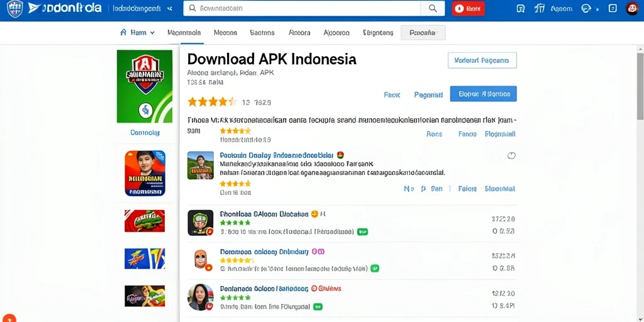Open the Seigntans tab
Viewport: 644px width, 322px height.
pyautogui.click(x=378, y=33)
